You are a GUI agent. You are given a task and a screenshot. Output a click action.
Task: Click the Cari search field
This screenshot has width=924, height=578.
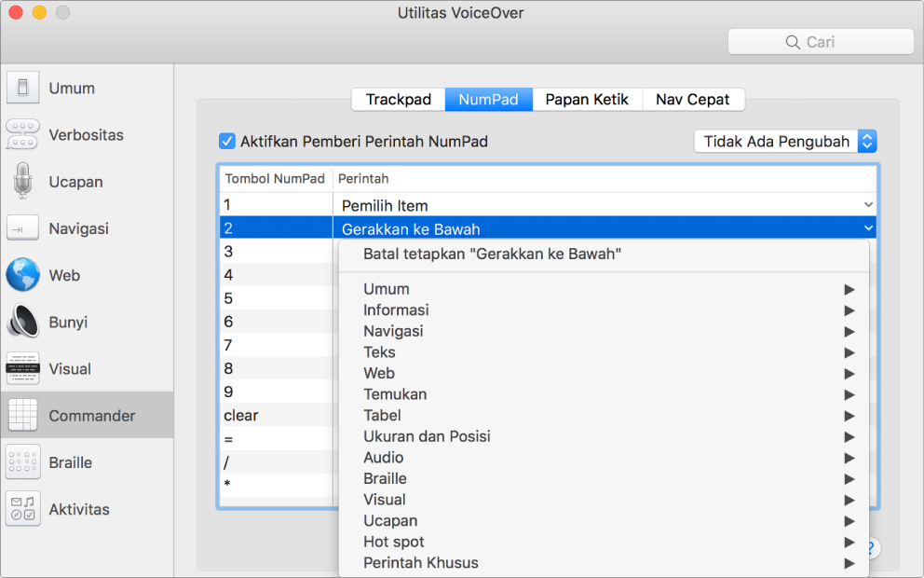pos(821,42)
